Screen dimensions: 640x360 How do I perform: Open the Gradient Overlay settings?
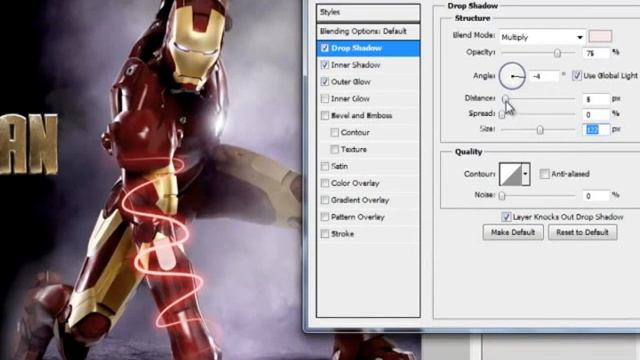point(360,200)
